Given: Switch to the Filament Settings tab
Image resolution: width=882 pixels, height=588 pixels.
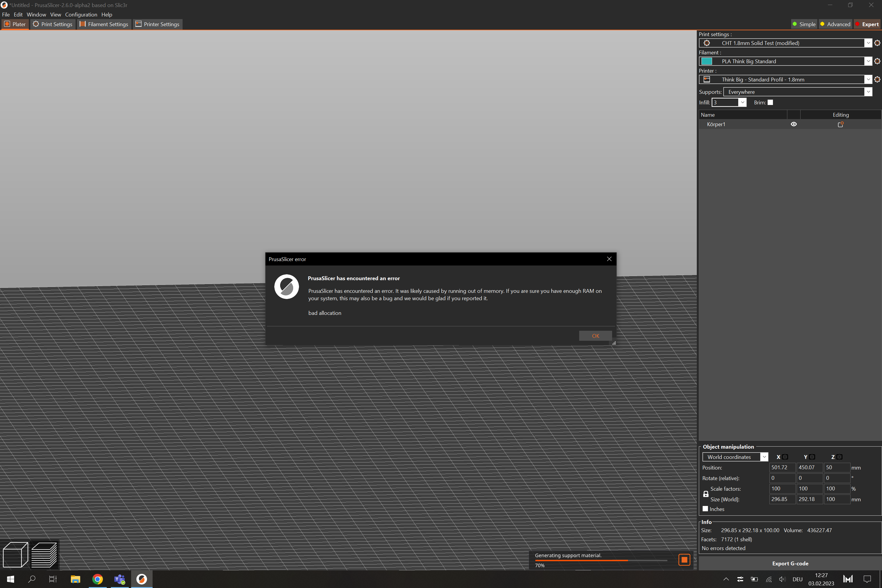Looking at the screenshot, I should (104, 24).
